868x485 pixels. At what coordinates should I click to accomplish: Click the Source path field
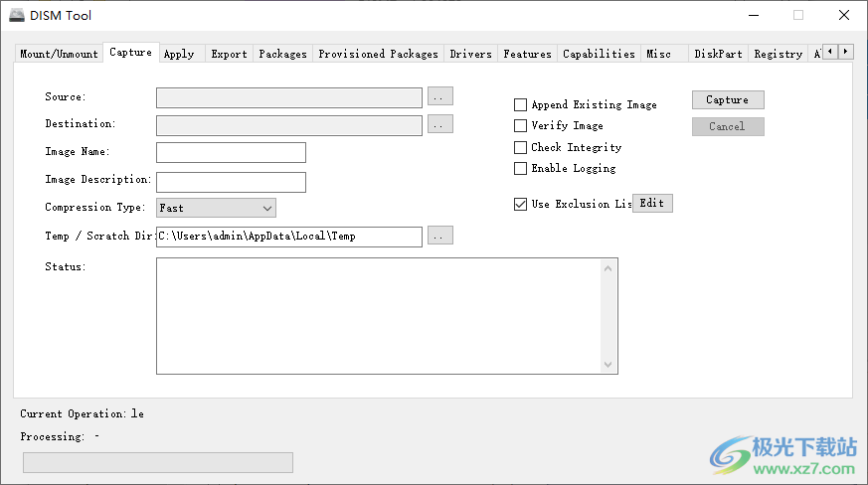click(x=289, y=98)
